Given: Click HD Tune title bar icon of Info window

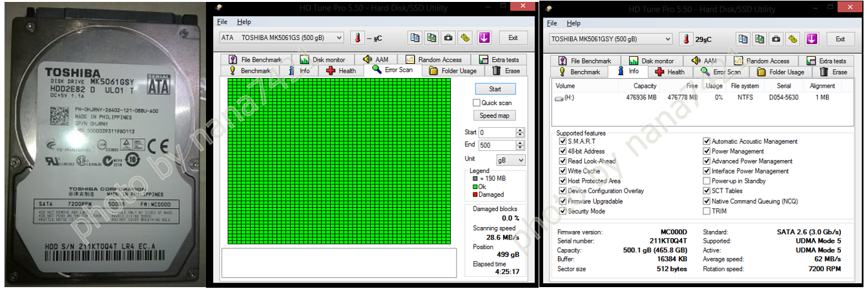Looking at the screenshot, I should tap(549, 8).
